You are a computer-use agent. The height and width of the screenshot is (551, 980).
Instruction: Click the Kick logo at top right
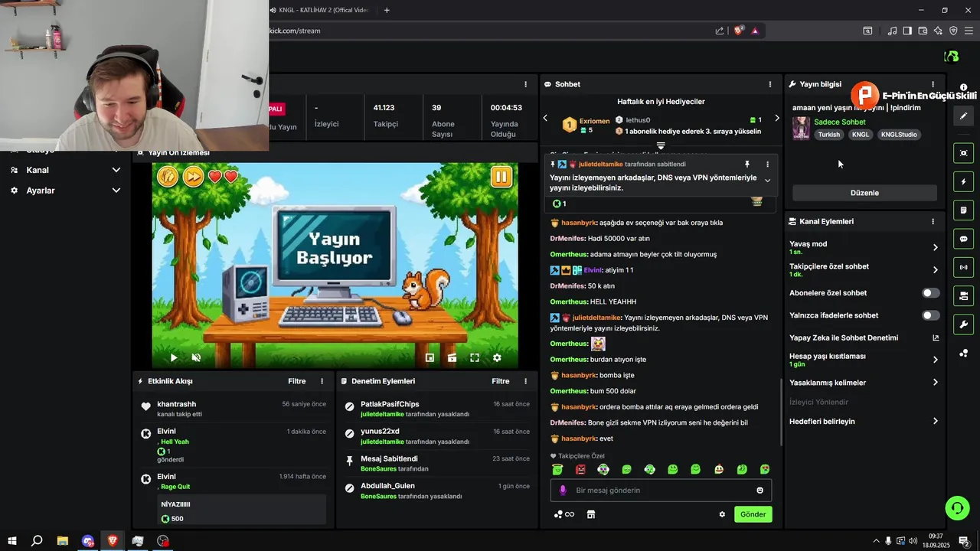952,56
